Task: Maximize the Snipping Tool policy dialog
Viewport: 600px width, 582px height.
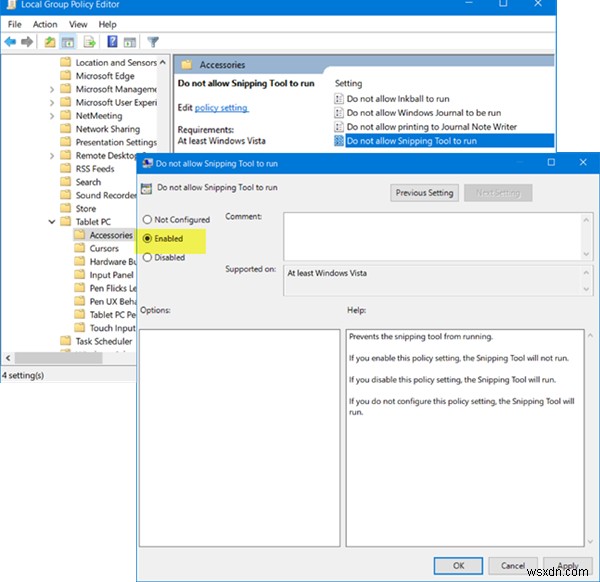Action: [x=551, y=162]
